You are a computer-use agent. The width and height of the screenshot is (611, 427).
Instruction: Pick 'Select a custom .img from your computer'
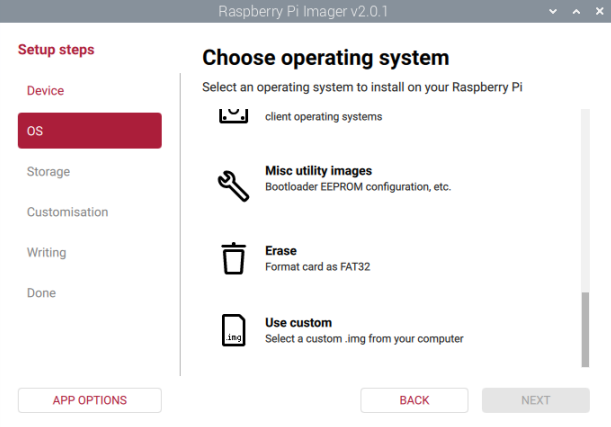click(x=364, y=339)
